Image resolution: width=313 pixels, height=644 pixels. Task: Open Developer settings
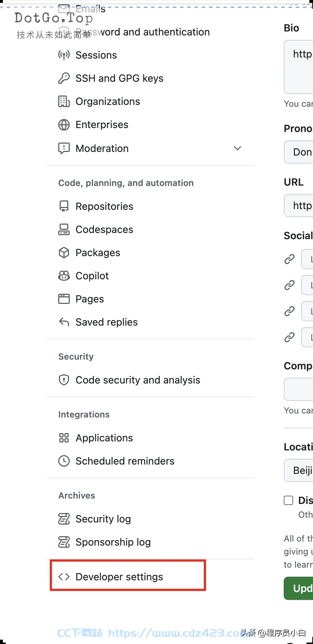[x=119, y=577]
